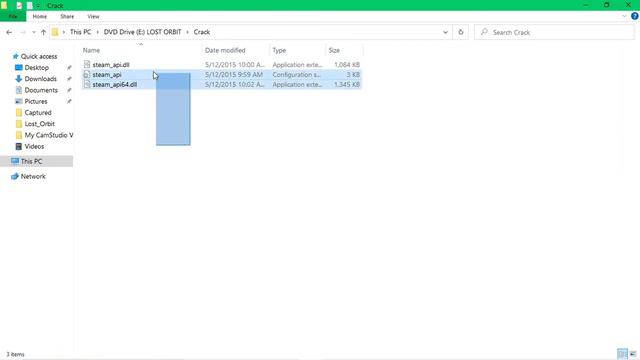Click the '3 items' status bar text
The height and width of the screenshot is (360, 640).
pos(15,354)
